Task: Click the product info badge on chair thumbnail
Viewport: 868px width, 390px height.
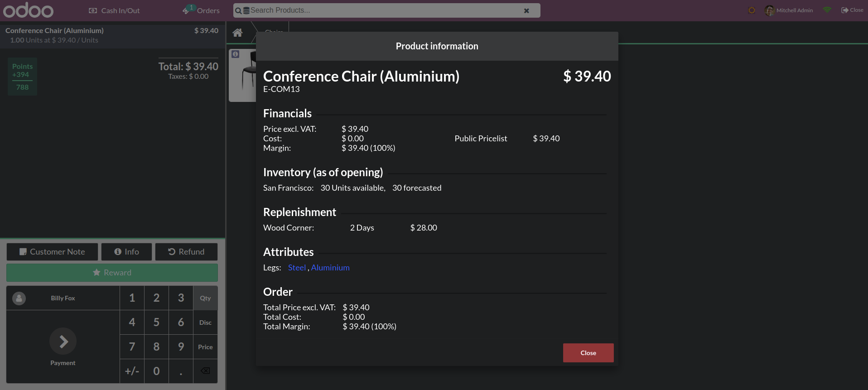Action: pyautogui.click(x=236, y=54)
